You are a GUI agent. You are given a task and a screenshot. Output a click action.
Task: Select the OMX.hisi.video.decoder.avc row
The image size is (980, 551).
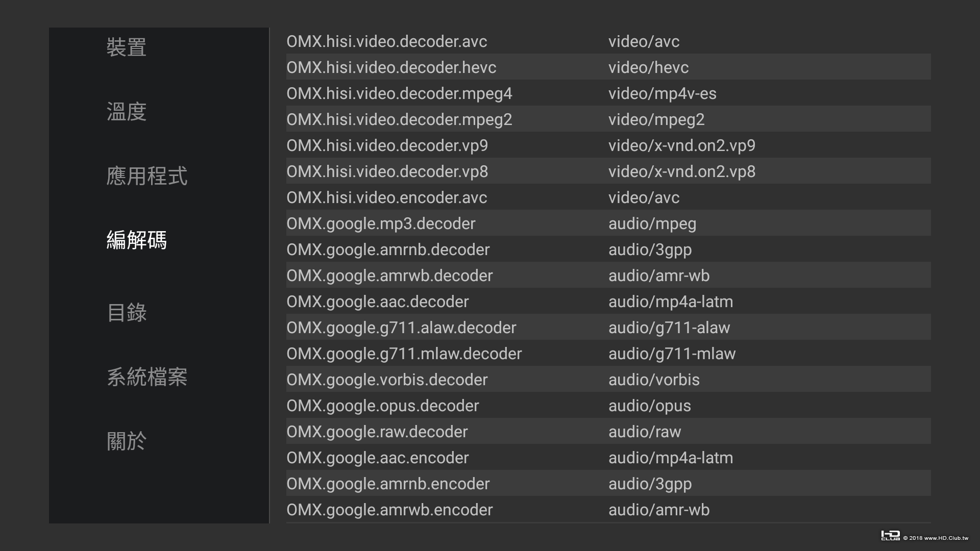(x=386, y=41)
